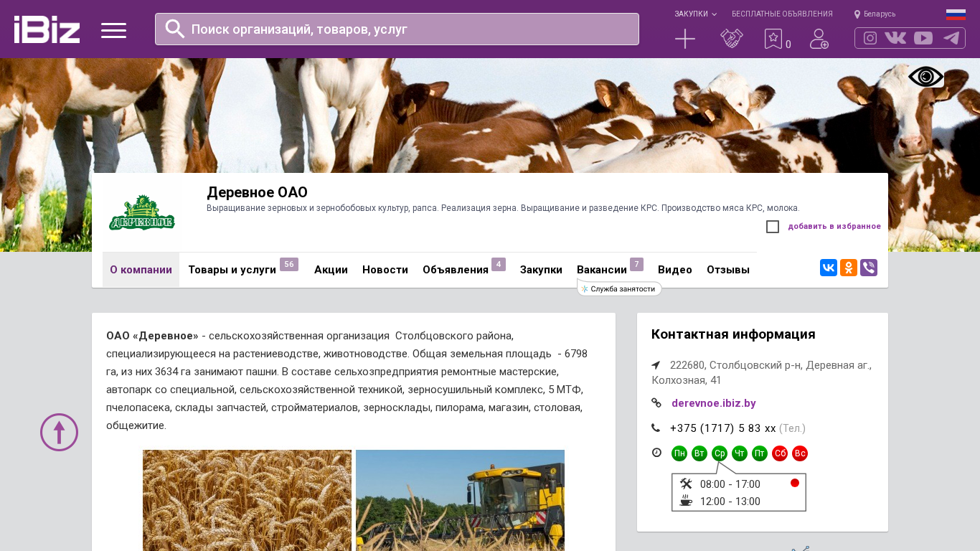Screen dimensions: 980x551
Task: Select Friday (Пт) schedule day
Action: pos(760,453)
